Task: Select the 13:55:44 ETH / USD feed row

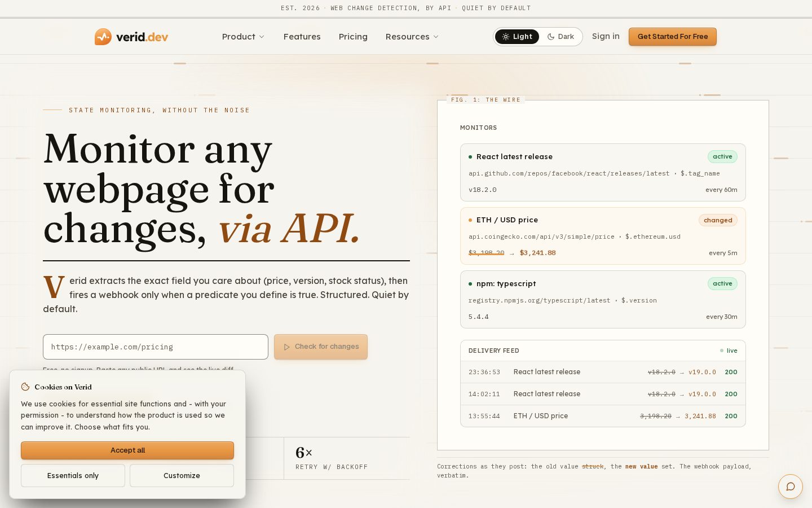Action: [603, 416]
